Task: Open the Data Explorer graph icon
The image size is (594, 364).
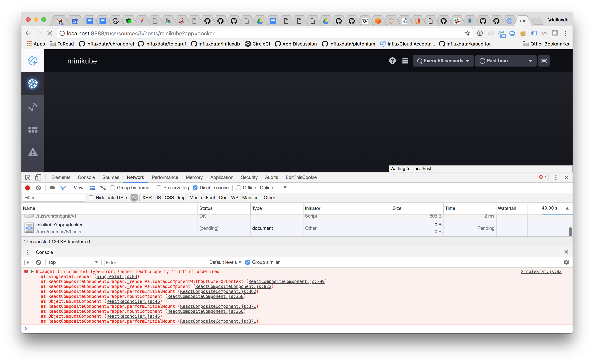Action: tap(33, 106)
